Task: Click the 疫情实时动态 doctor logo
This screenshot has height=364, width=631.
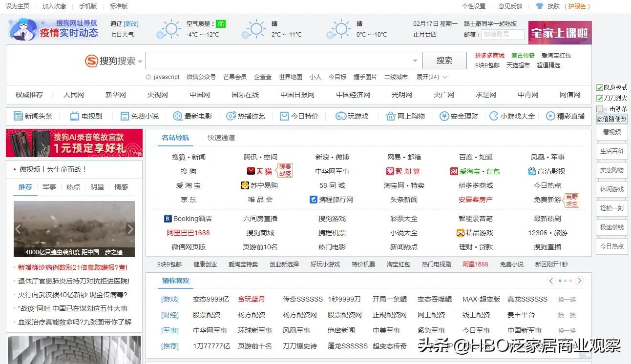Action: pyautogui.click(x=23, y=29)
